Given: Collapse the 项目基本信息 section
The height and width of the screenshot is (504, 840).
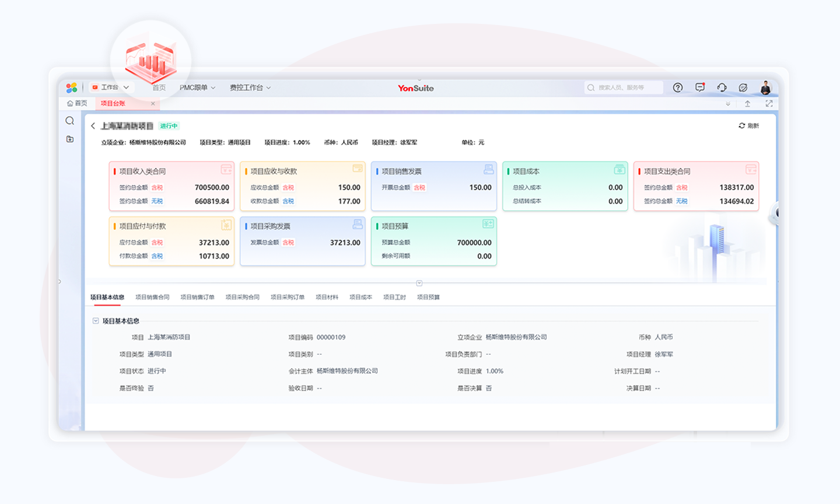Looking at the screenshot, I should 96,321.
